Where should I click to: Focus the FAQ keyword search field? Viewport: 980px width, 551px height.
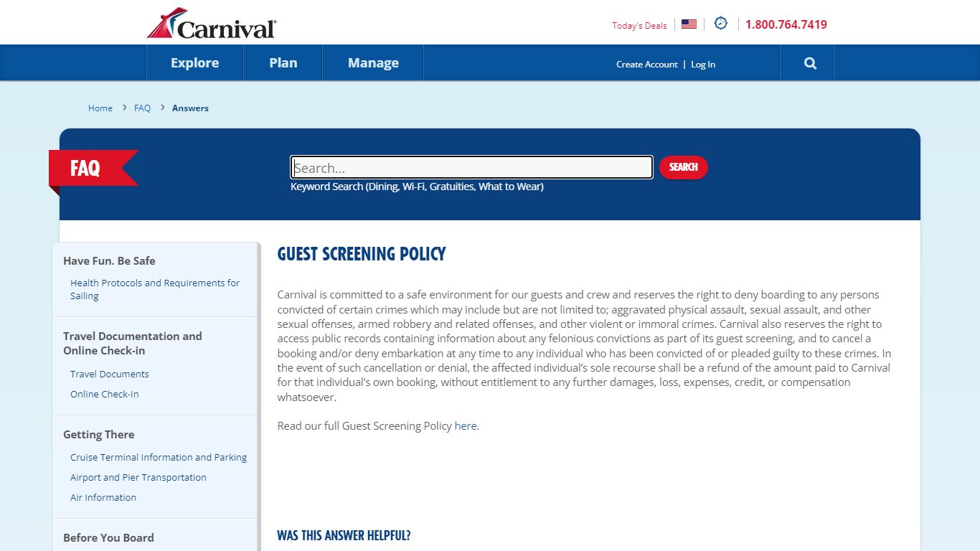[x=471, y=168]
